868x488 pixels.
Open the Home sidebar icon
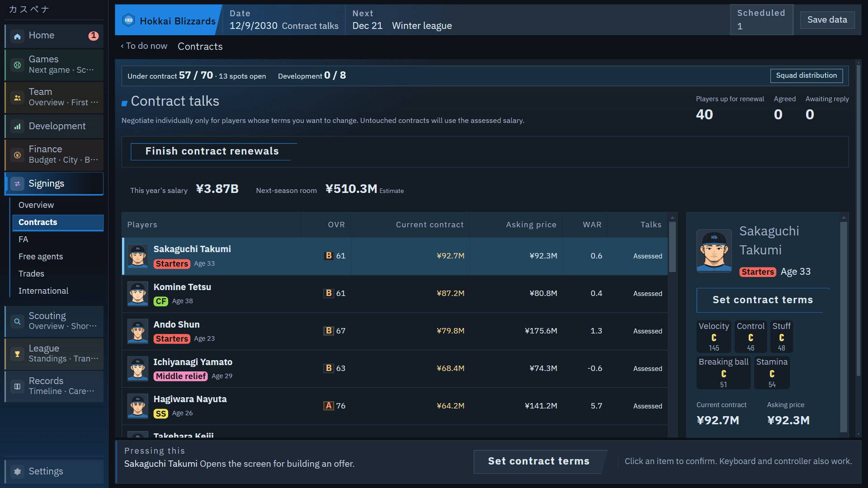click(x=17, y=36)
